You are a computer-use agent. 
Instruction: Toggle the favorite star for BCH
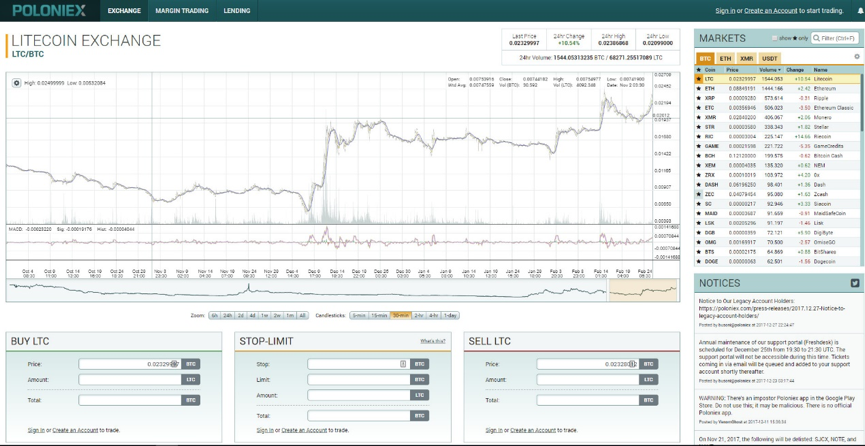click(x=699, y=156)
